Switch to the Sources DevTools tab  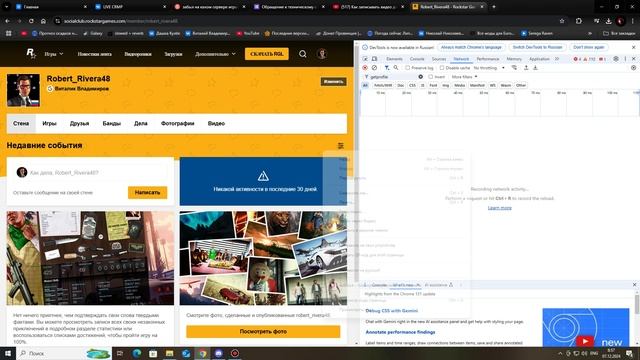(x=439, y=59)
